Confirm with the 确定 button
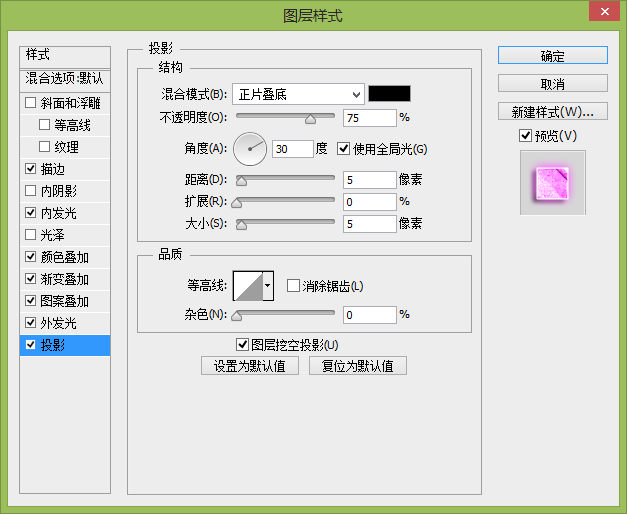Image resolution: width=627 pixels, height=514 pixels. tap(553, 55)
